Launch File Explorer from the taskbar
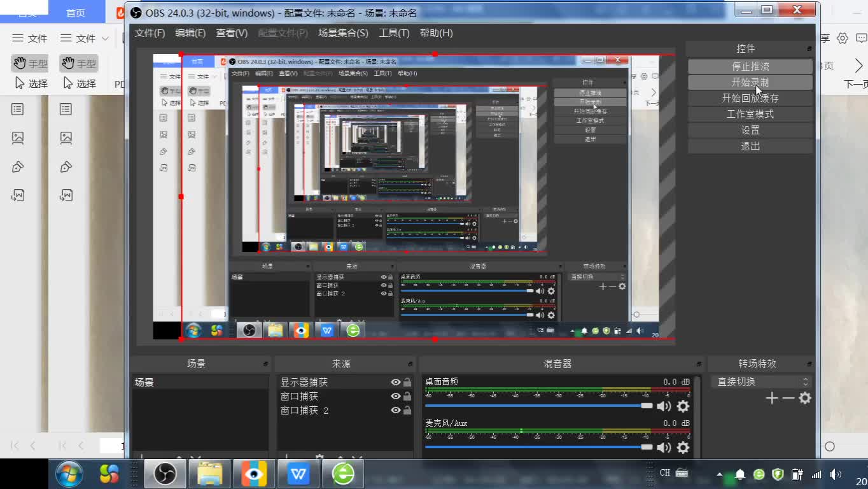 (210, 474)
